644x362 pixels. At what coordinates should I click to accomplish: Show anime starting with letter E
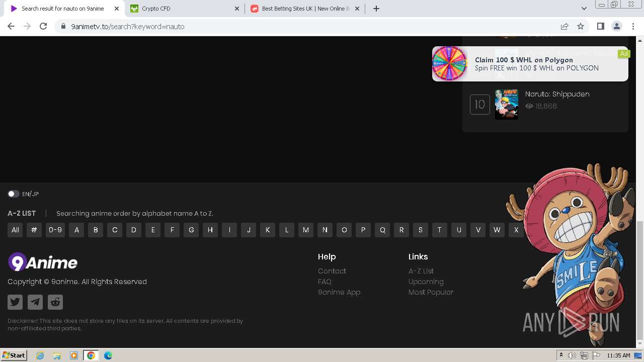click(153, 230)
